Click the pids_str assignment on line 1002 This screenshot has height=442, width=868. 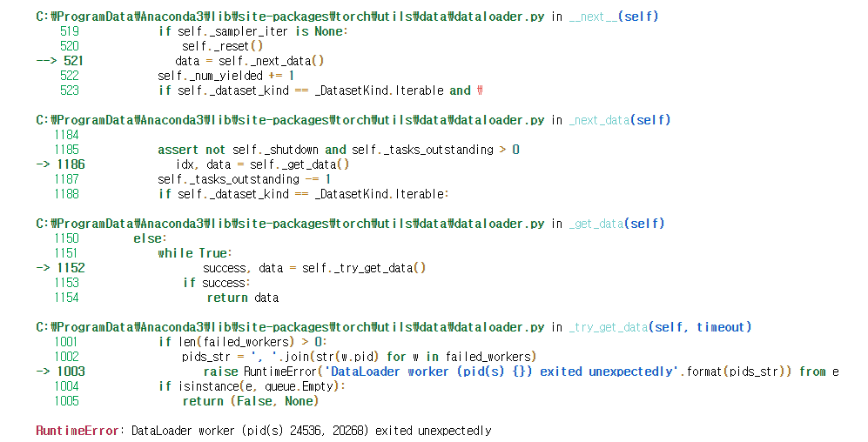click(360, 357)
